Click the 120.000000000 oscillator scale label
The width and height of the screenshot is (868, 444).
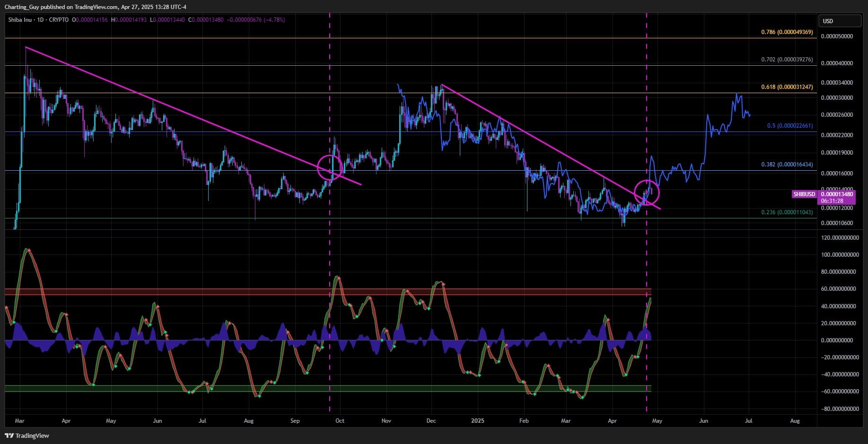click(840, 238)
